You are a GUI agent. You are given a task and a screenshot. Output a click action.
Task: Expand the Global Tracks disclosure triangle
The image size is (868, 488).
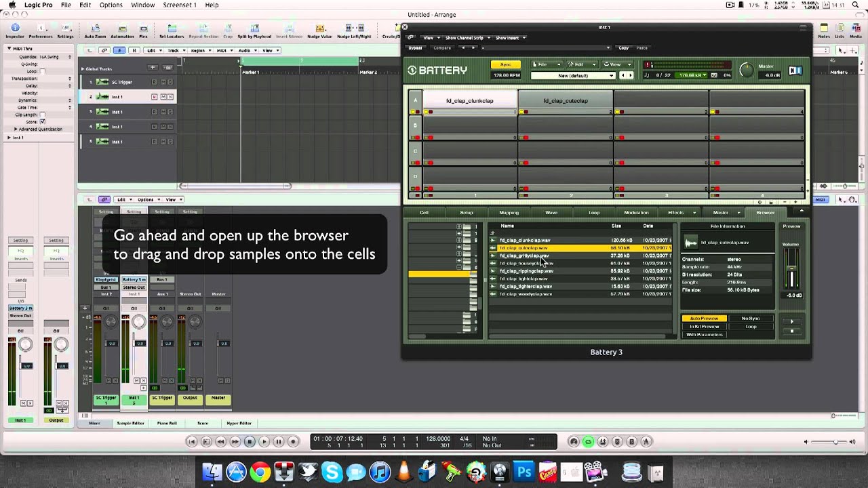(x=82, y=68)
